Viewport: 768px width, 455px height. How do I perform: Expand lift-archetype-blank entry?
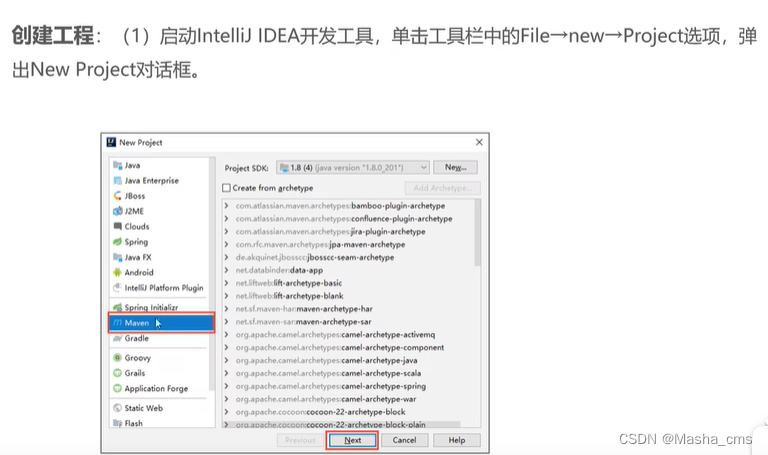226,296
